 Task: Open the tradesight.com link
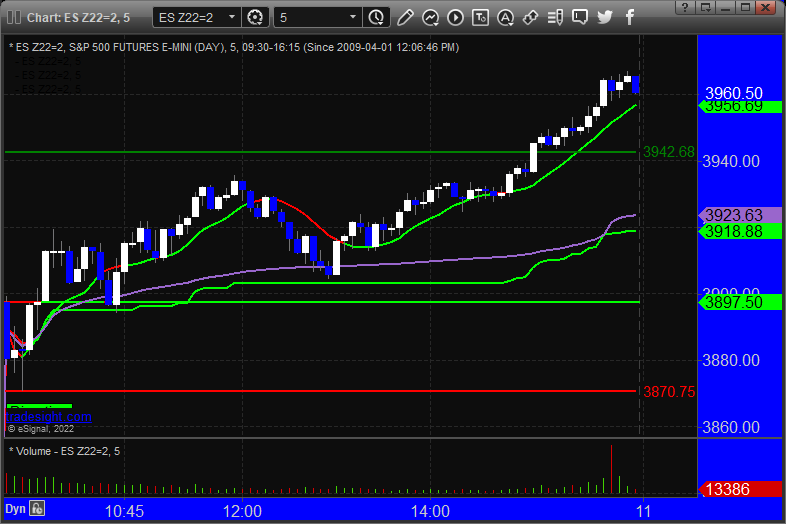click(48, 417)
